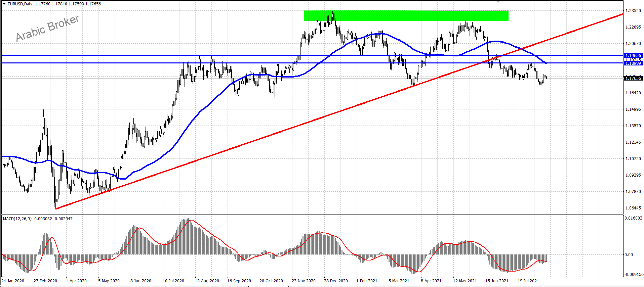Viewport: 644px width, 287px height.
Task: Click the 0.016003 MACD scale value
Action: pos(633,218)
